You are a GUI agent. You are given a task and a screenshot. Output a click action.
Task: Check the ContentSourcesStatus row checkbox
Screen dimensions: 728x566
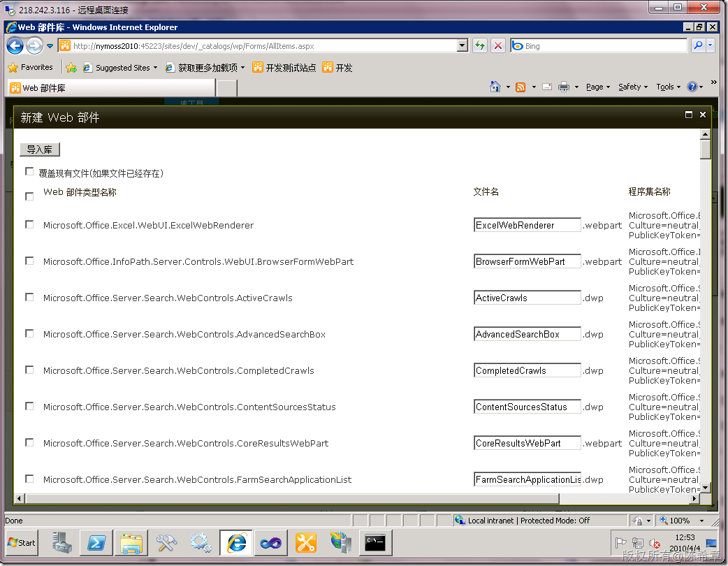coord(29,406)
